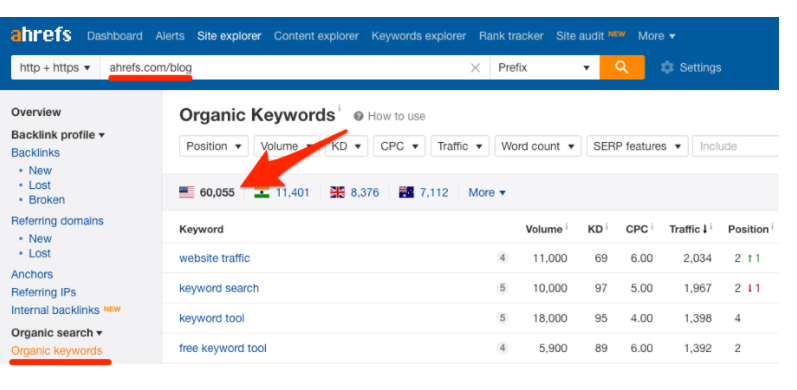Open Referring domains in sidebar
This screenshot has width=797, height=390.
[x=57, y=221]
